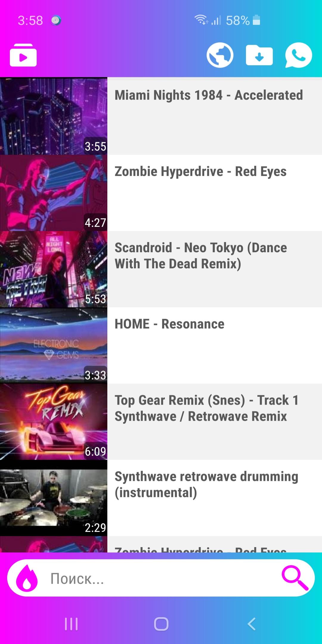This screenshot has height=644, width=322.
Task: Tap the WhatsApp share icon
Action: click(298, 55)
